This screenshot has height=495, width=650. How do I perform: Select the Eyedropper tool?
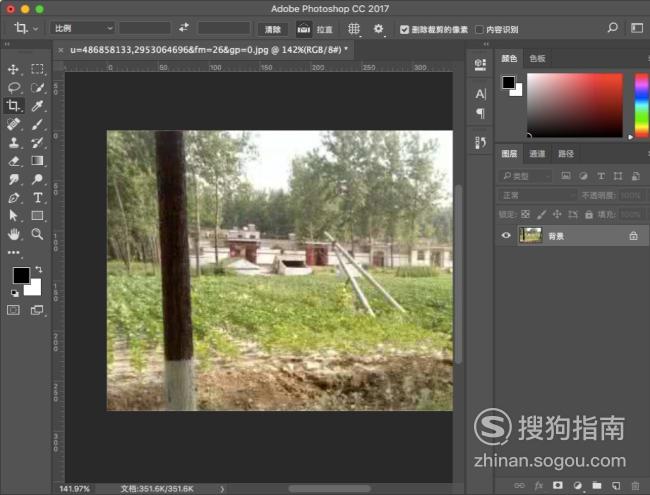[37, 106]
